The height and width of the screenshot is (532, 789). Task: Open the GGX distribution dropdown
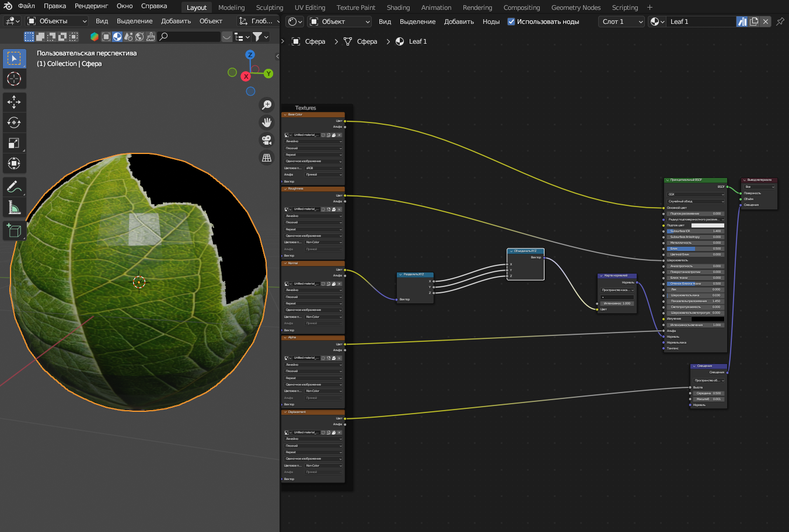[696, 195]
